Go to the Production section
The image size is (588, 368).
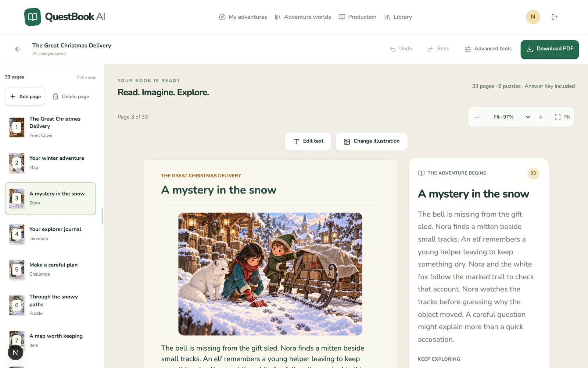pyautogui.click(x=358, y=17)
